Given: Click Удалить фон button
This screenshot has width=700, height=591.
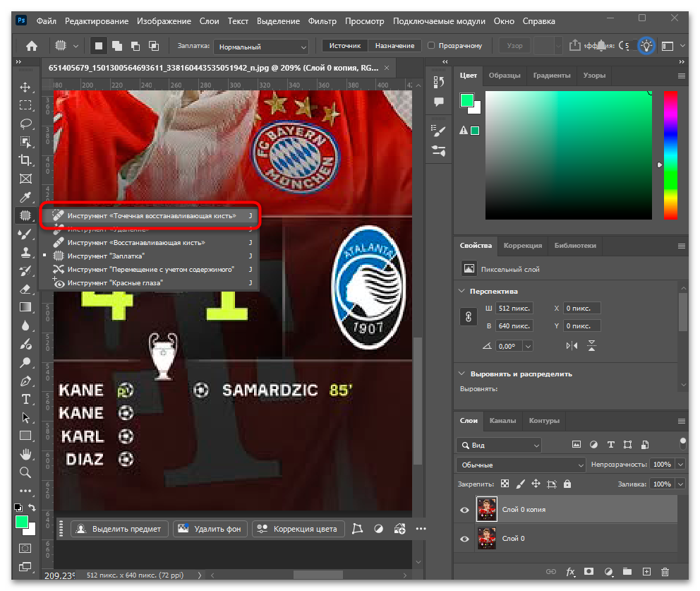Looking at the screenshot, I should coord(210,529).
